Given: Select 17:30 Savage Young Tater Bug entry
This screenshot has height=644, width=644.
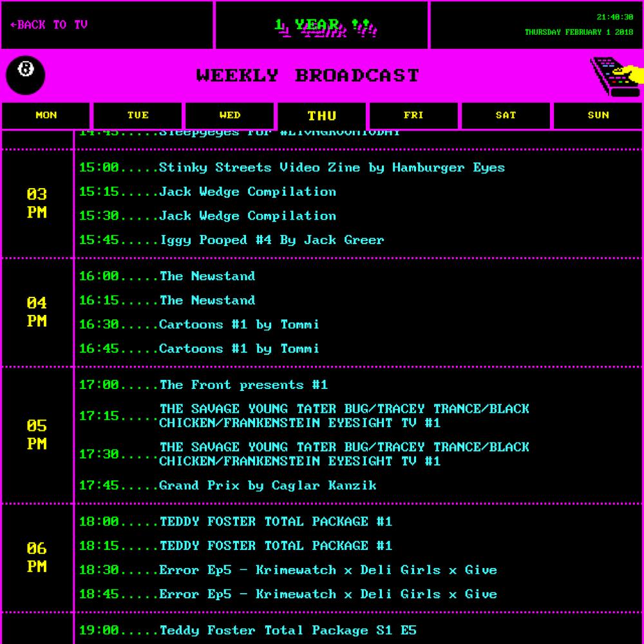Looking at the screenshot, I should point(304,454).
